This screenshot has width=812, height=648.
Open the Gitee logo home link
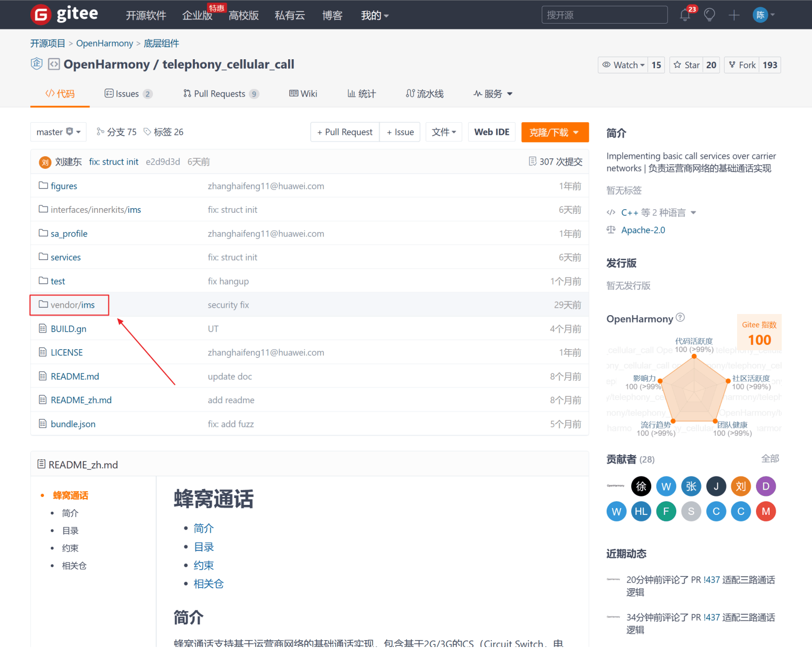[64, 15]
